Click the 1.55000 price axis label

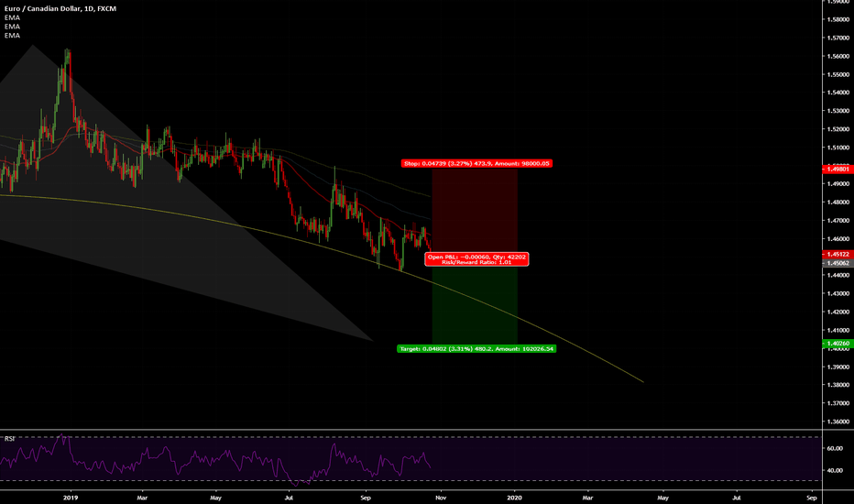(x=838, y=74)
